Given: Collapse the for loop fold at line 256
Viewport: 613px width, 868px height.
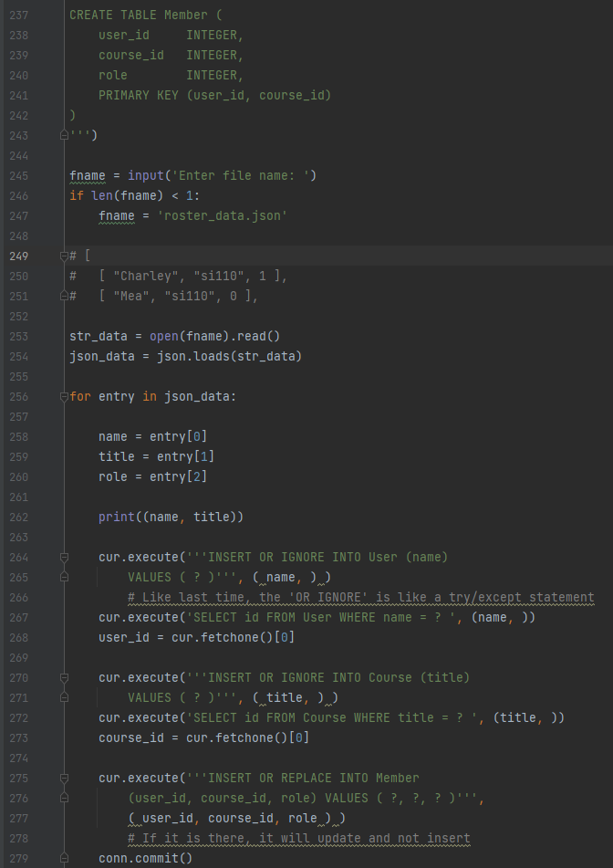Looking at the screenshot, I should (64, 396).
